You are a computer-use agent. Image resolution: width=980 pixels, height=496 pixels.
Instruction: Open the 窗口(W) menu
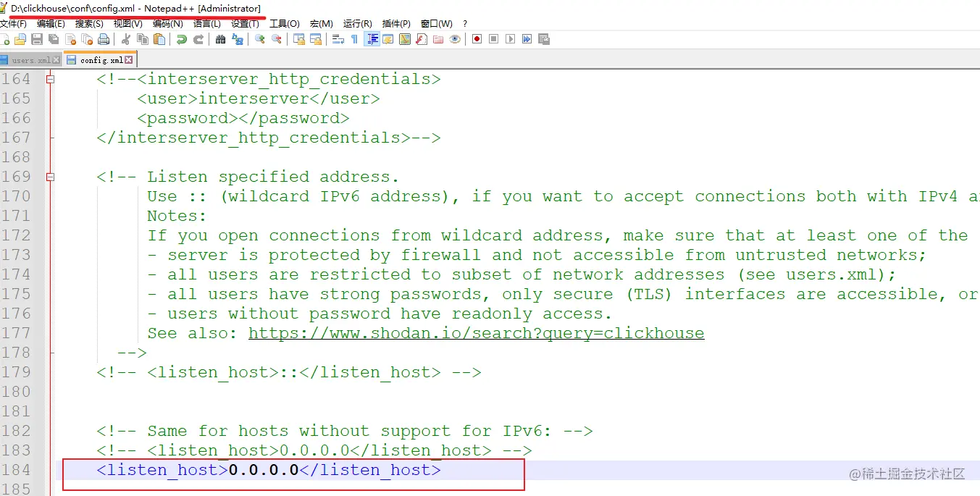tap(436, 24)
